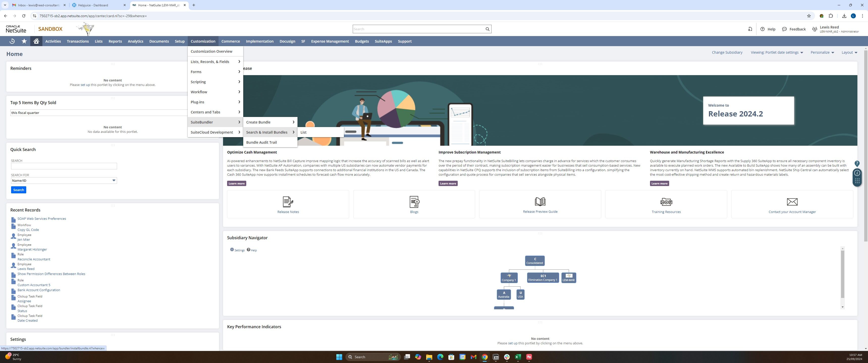Open Excel from the Windows taskbar
868x363 pixels.
(x=518, y=357)
